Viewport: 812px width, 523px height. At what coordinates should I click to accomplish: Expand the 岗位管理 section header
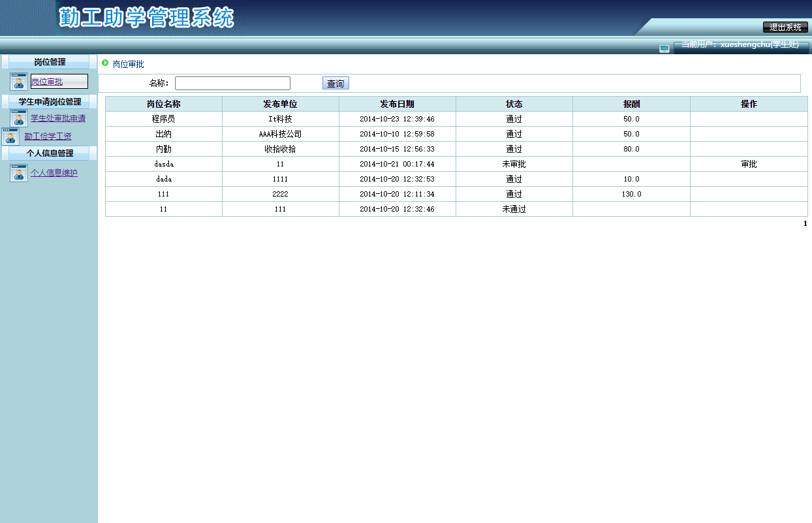(48, 61)
